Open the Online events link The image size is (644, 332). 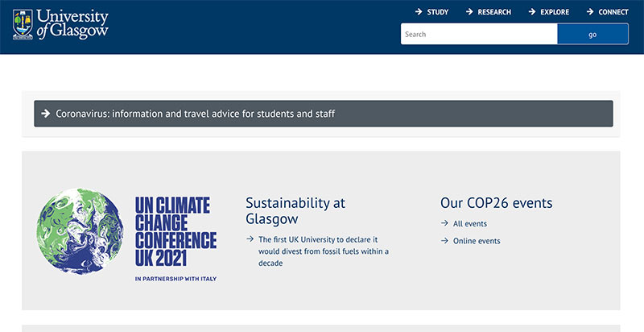pyautogui.click(x=477, y=241)
